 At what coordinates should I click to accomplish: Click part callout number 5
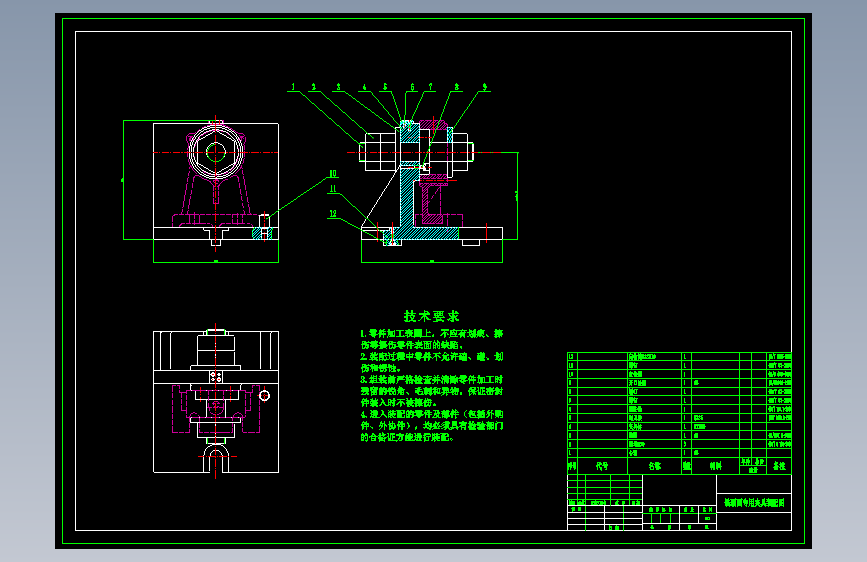(x=385, y=87)
